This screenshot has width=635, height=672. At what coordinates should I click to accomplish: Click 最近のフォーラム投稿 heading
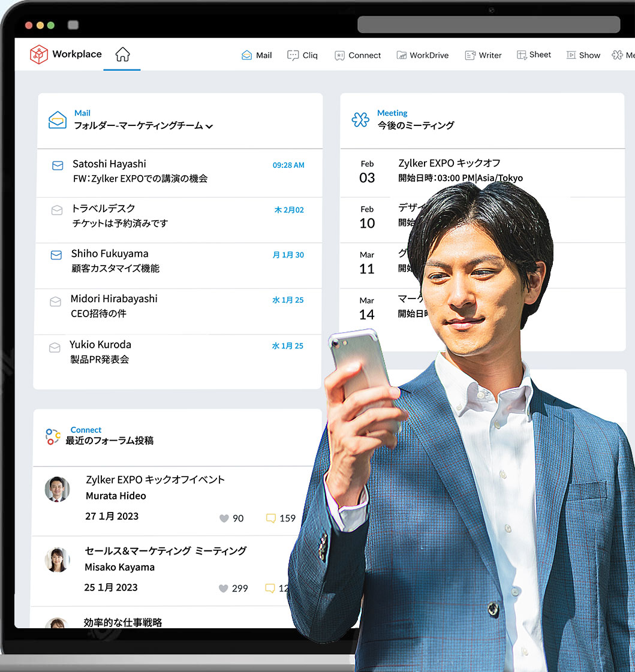109,441
